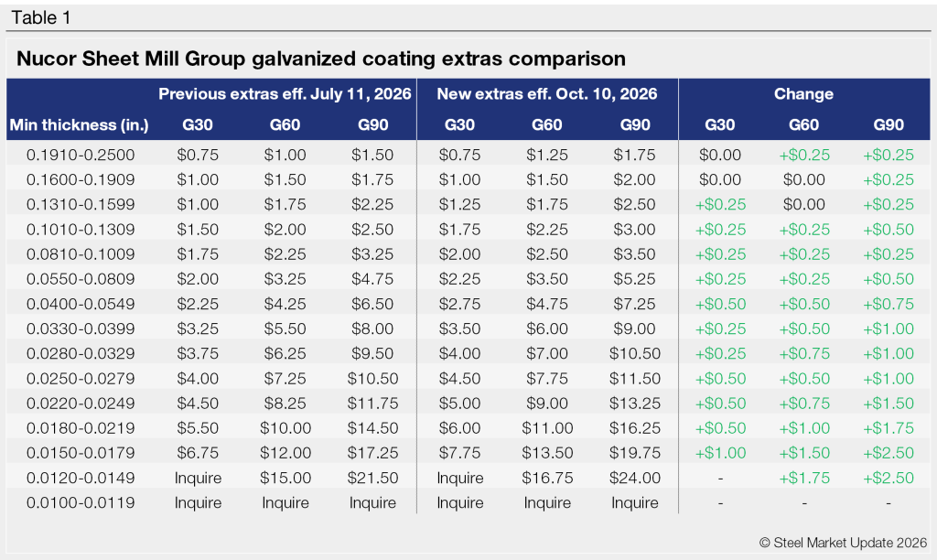
Task: Click the $15.00 previous G60 value
Action: tap(285, 478)
